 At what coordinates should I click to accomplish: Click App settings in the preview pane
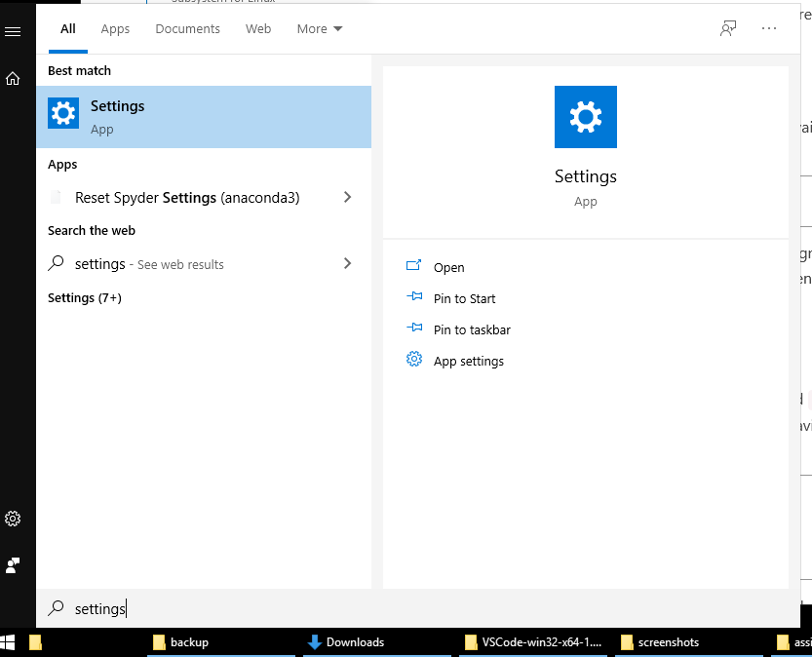pos(468,361)
